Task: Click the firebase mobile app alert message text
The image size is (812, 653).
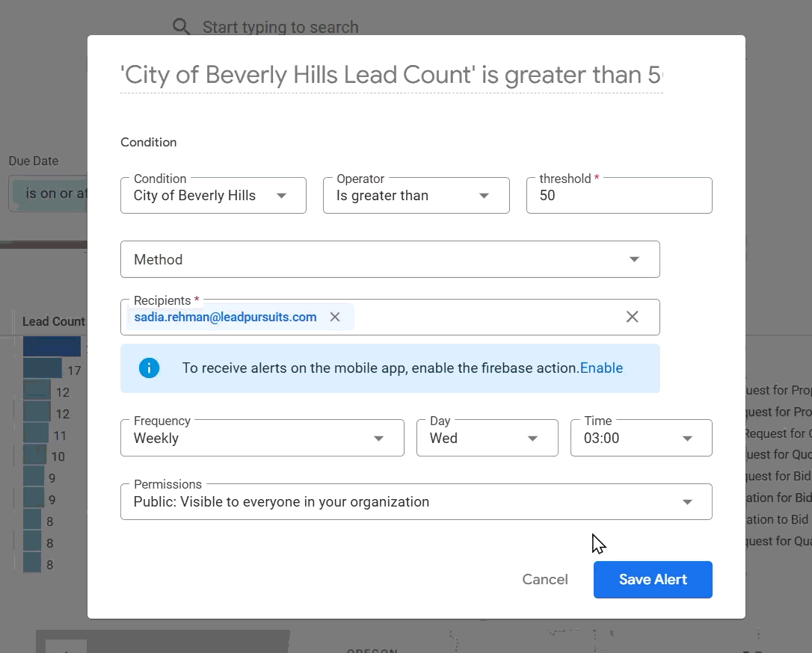Action: pos(380,368)
